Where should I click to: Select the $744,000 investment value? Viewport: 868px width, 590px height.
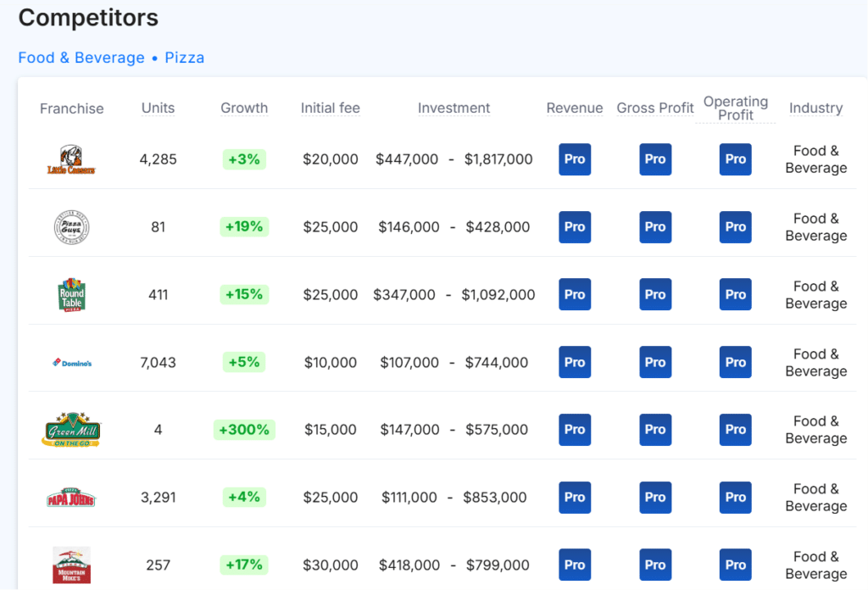pos(497,363)
